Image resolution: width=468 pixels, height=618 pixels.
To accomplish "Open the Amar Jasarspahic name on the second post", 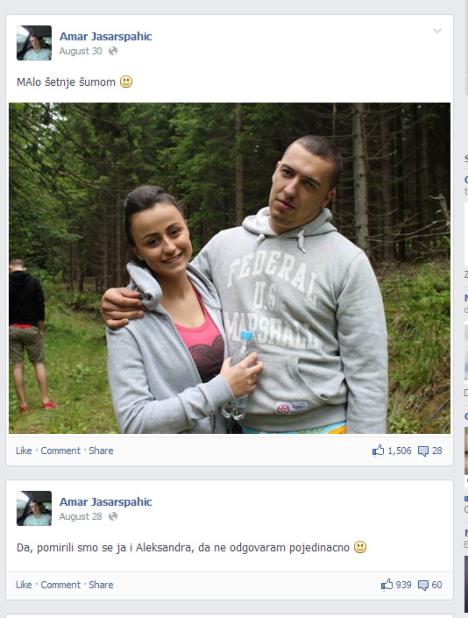I will [x=106, y=502].
